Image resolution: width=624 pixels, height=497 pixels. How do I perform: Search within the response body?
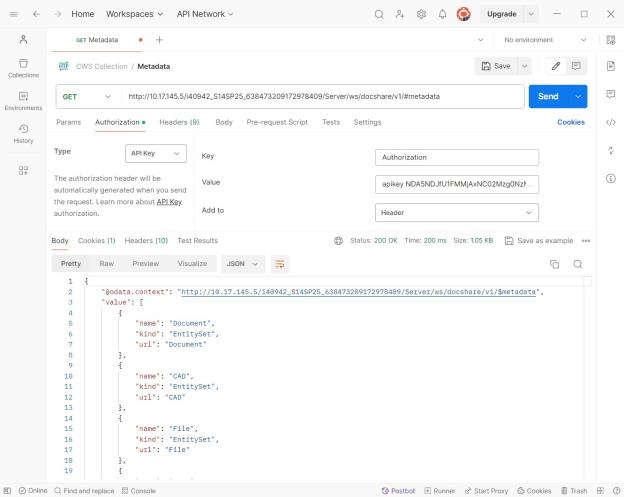point(578,264)
